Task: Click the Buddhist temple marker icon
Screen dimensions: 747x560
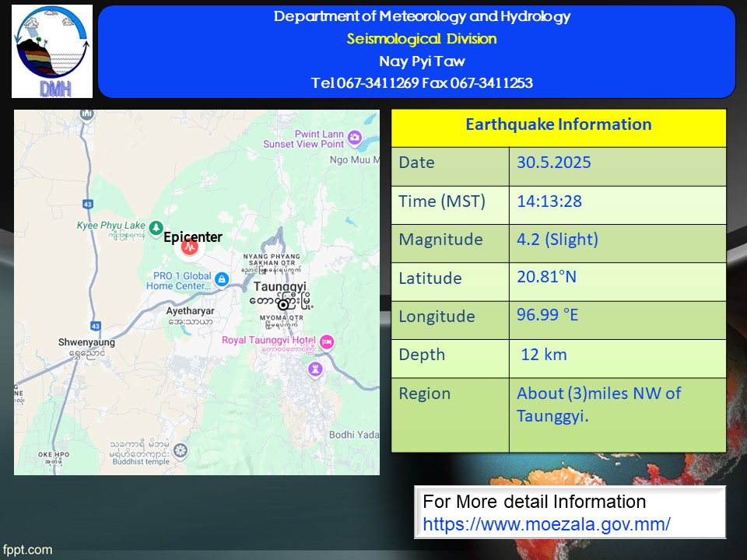Action: click(x=181, y=450)
